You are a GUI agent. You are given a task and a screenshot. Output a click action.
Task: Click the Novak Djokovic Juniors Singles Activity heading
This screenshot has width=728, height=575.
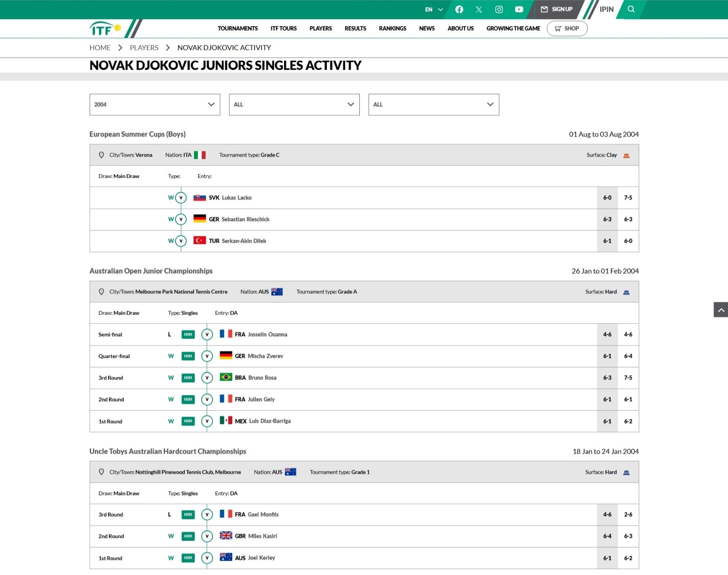pos(226,66)
